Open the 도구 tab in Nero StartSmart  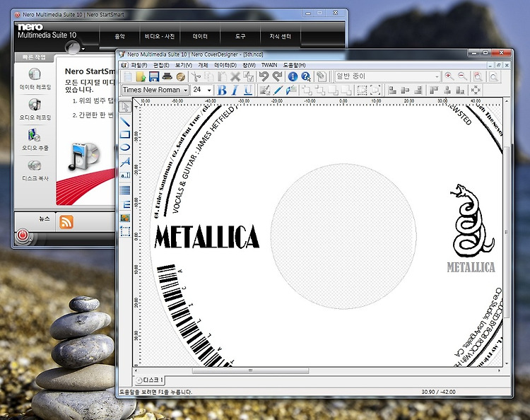[x=240, y=36]
